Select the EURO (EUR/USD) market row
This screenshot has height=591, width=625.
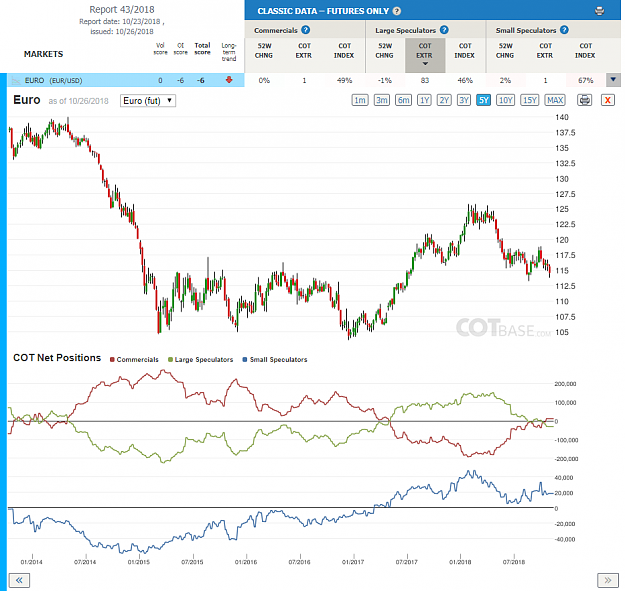point(126,80)
